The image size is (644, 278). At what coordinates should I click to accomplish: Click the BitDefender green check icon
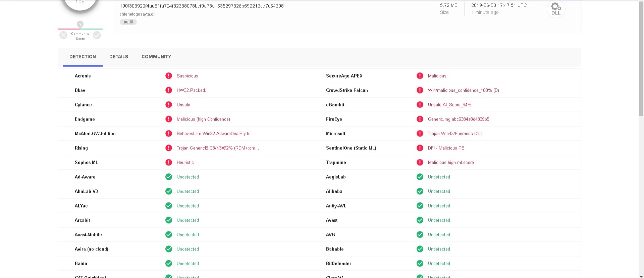[420, 264]
